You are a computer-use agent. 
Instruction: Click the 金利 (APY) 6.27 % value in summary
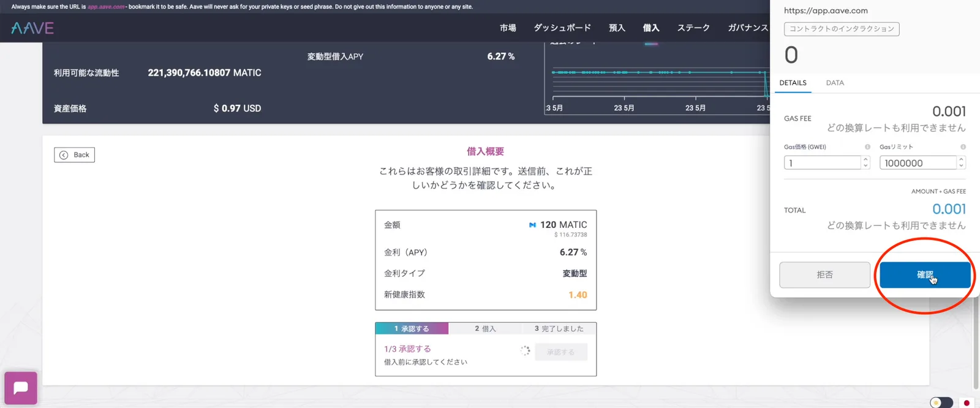tap(573, 252)
